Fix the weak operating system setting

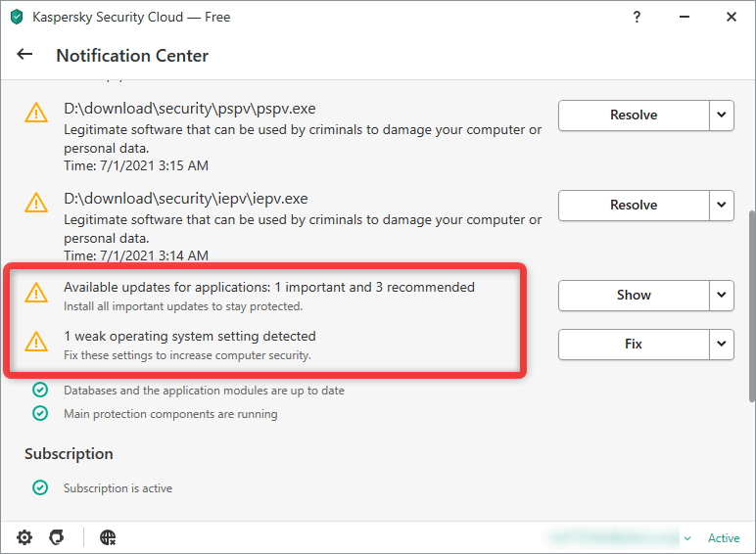pyautogui.click(x=634, y=344)
